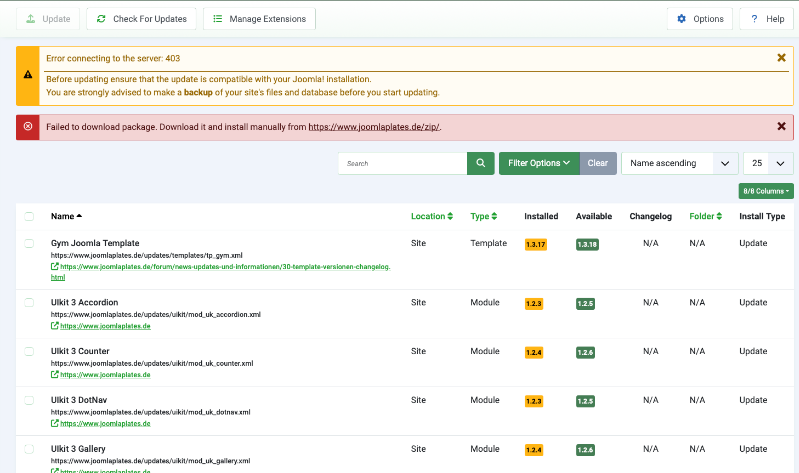Check the UIkit 3 Accordion row checkbox
Image resolution: width=799 pixels, height=473 pixels.
click(x=29, y=302)
